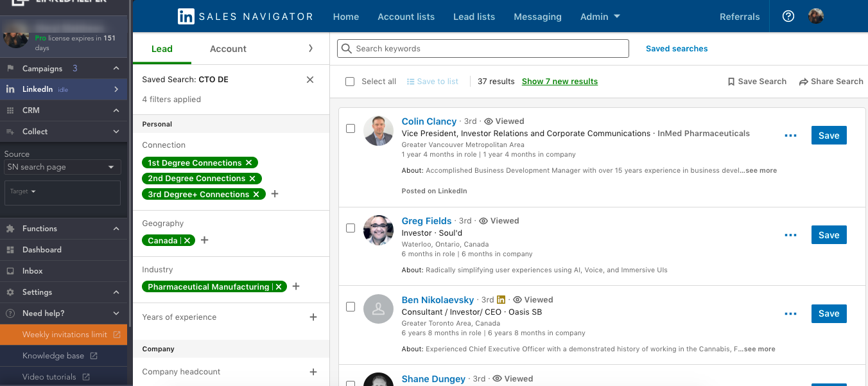
Task: Focus the Search keywords field
Action: pos(483,49)
